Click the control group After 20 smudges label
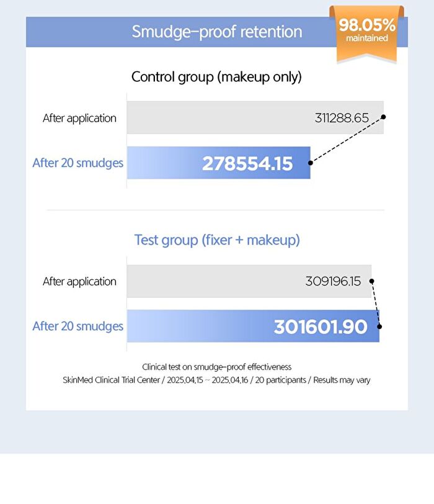This screenshot has height=504, width=434. 78,163
